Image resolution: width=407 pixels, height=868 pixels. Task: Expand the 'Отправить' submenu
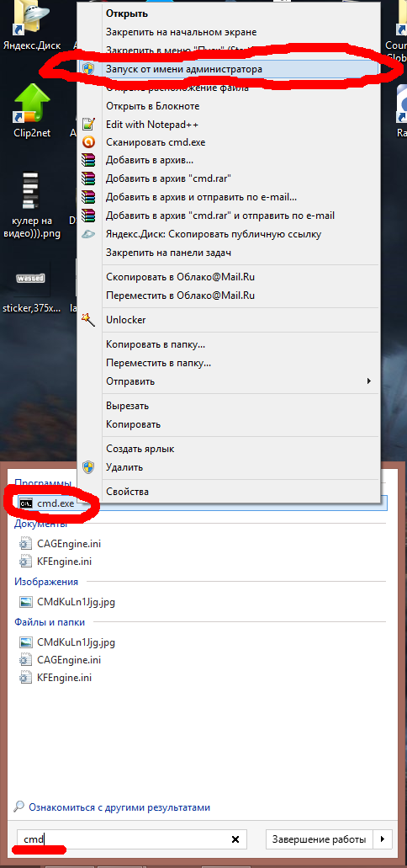tap(229, 381)
